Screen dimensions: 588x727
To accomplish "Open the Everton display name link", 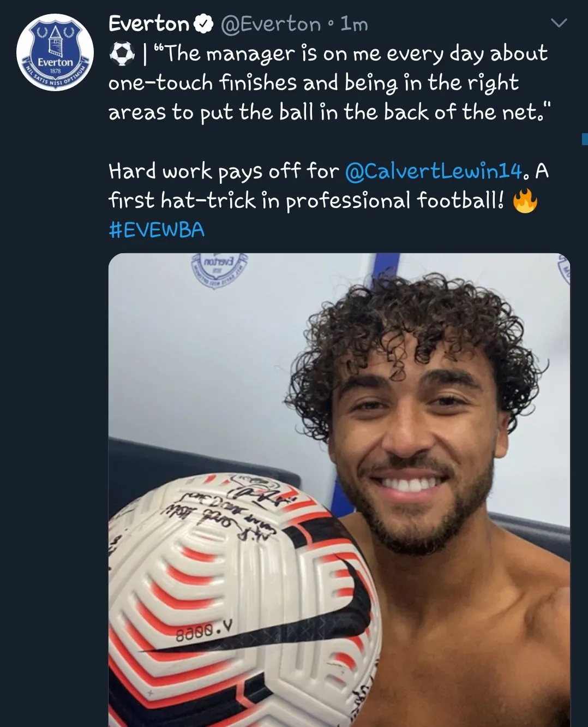I will coord(148,24).
